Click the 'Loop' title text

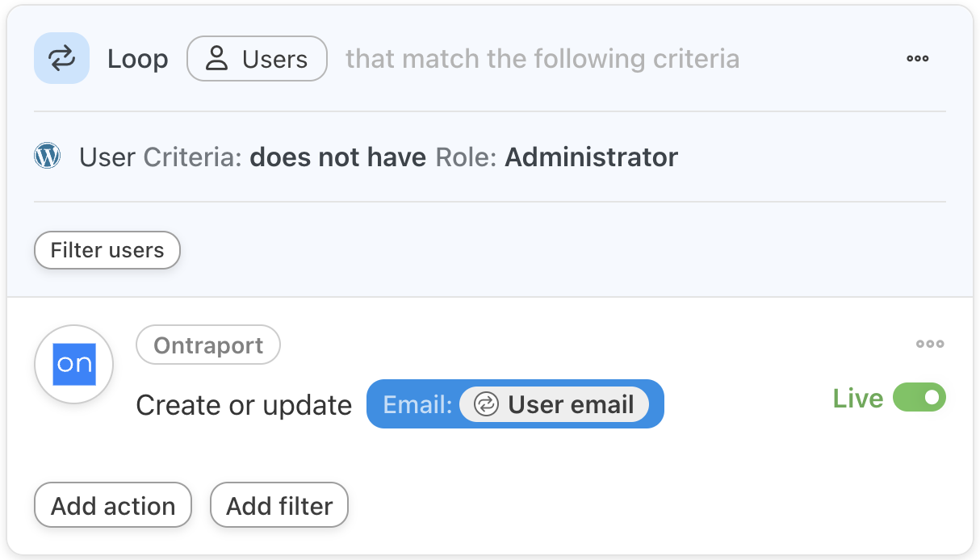pyautogui.click(x=138, y=59)
